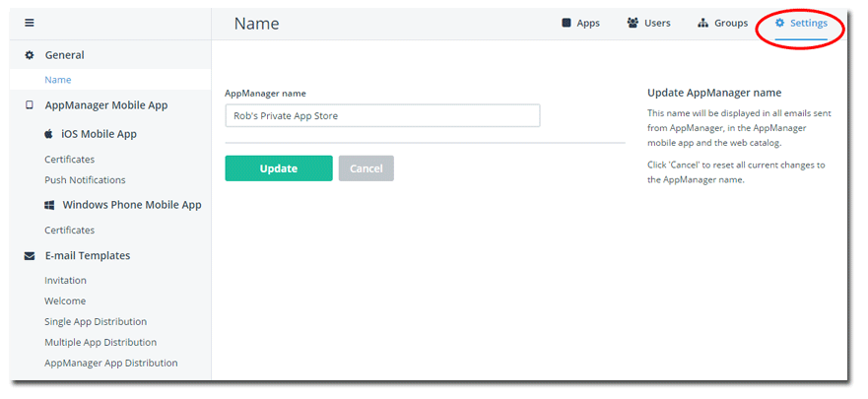Select the Welcome e-mail template
This screenshot has width=868, height=399.
(x=65, y=301)
